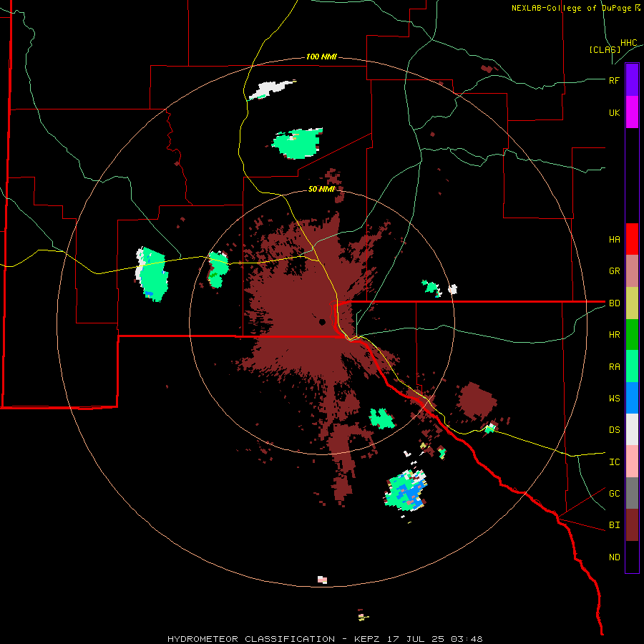This screenshot has height=644, width=644.
Task: Click the purple RF legend color swatch
Action: click(632, 80)
